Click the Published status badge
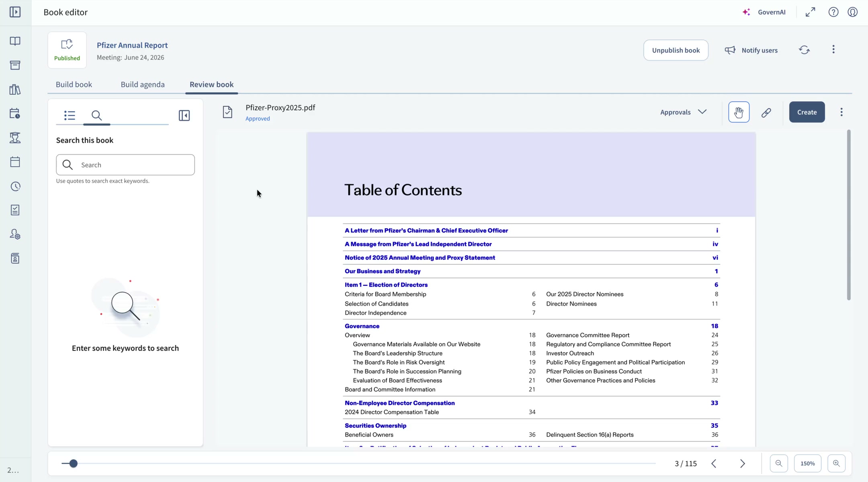The width and height of the screenshot is (868, 482). (x=67, y=50)
